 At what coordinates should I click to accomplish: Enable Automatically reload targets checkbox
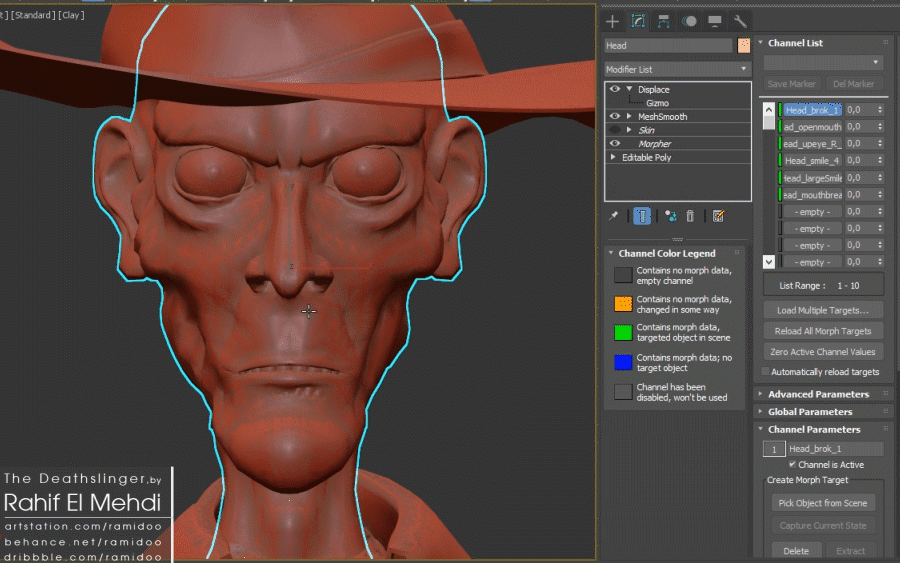coord(766,372)
